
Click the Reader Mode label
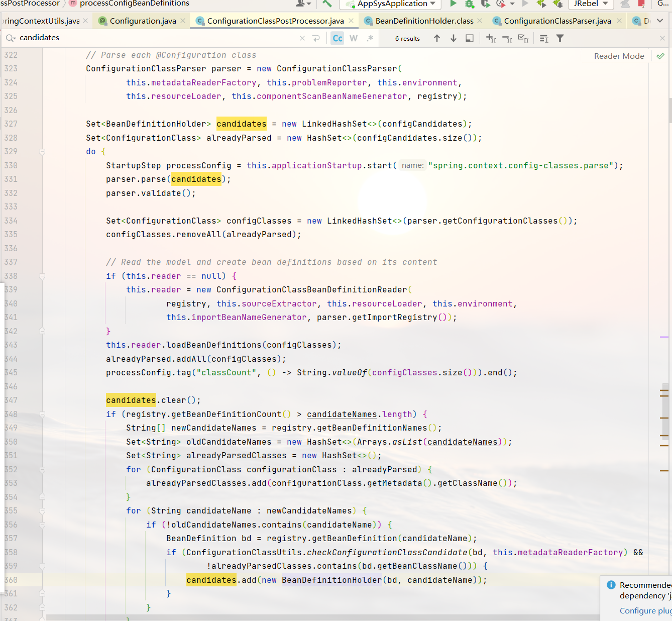619,56
